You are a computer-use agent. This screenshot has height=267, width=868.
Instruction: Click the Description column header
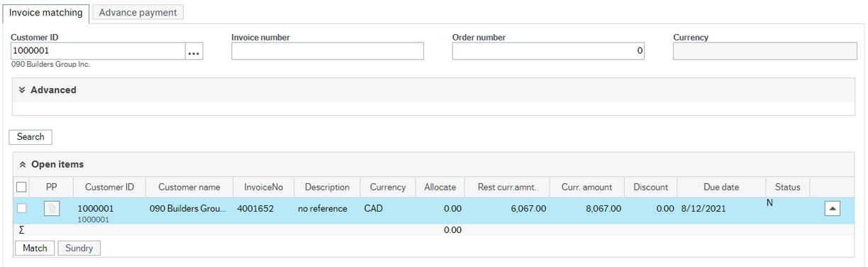(327, 187)
